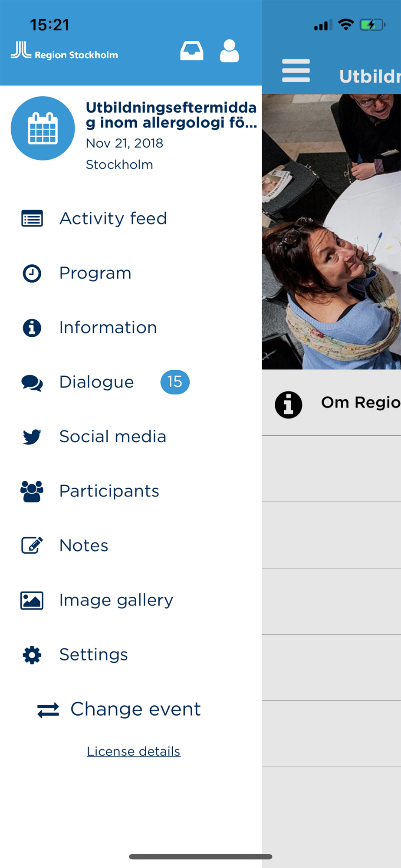Tap the Participants group icon
Viewport: 401px width, 868px height.
pyautogui.click(x=32, y=491)
